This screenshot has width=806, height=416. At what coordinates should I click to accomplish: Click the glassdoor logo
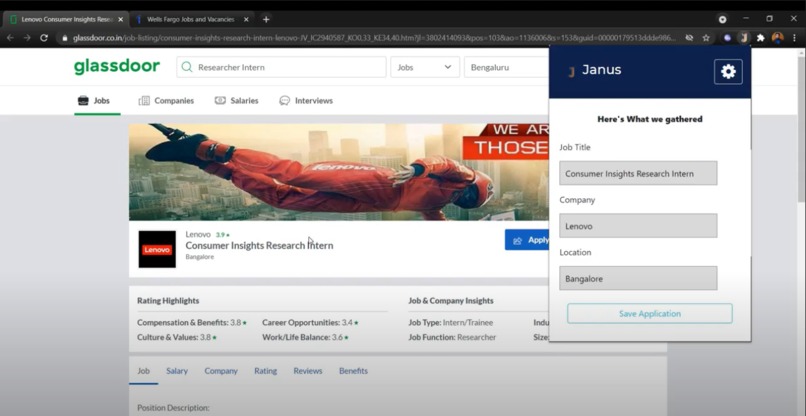click(x=117, y=66)
